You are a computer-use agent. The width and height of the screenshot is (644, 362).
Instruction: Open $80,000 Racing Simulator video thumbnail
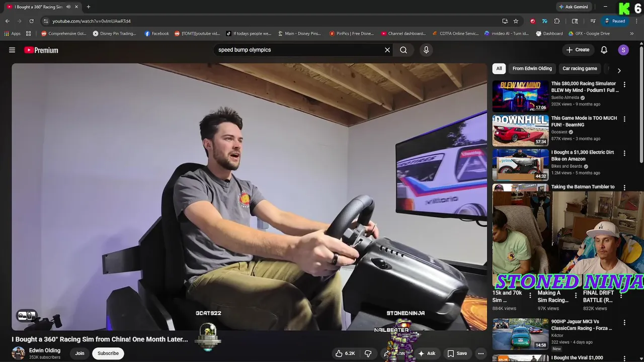(x=520, y=96)
